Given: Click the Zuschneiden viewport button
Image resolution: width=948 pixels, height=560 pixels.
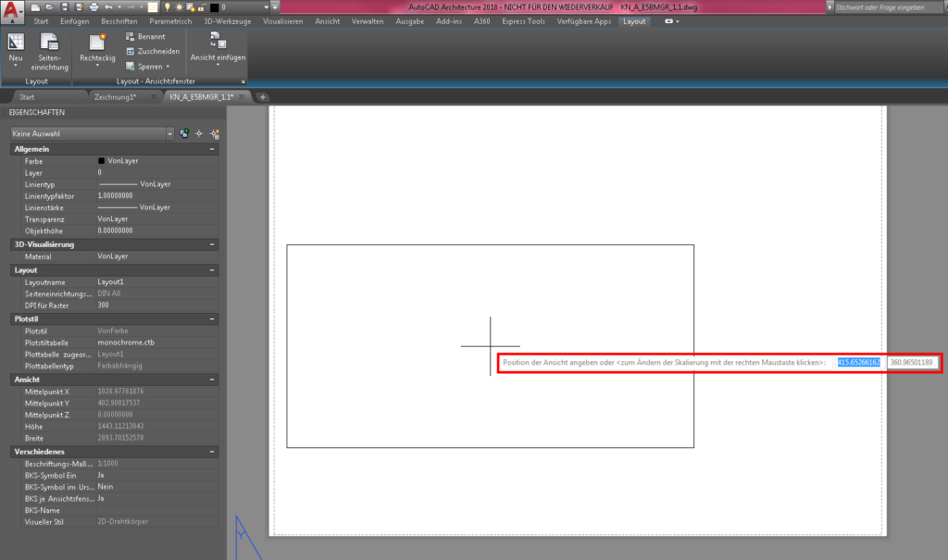Looking at the screenshot, I should pos(153,52).
